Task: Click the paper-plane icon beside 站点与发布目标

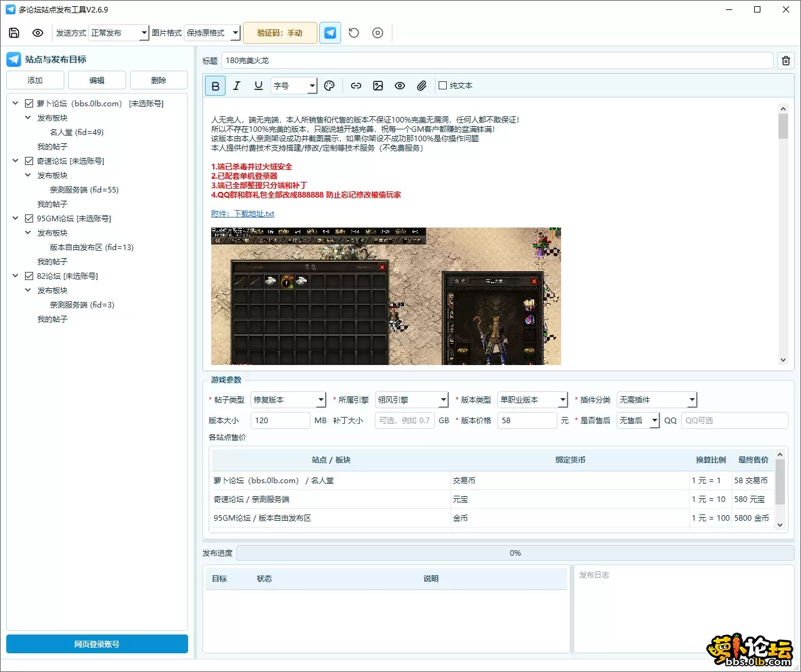Action: [14, 59]
